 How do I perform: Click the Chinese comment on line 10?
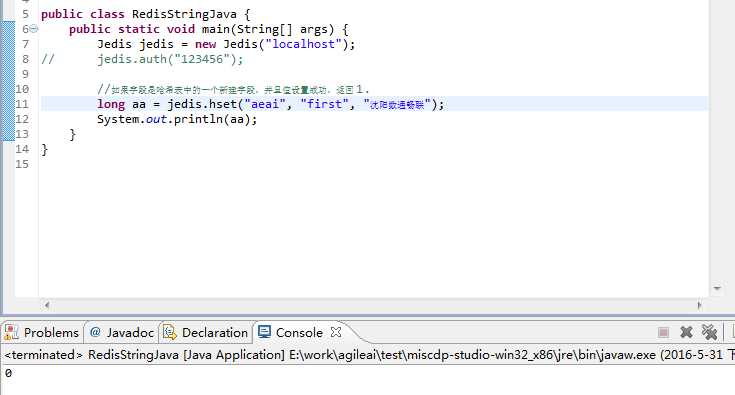coord(233,89)
